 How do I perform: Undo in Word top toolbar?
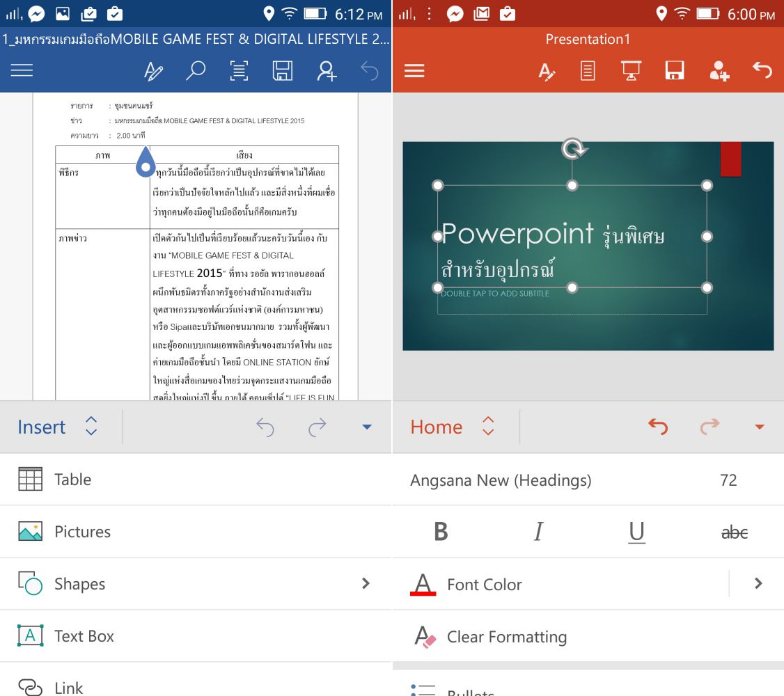point(370,70)
